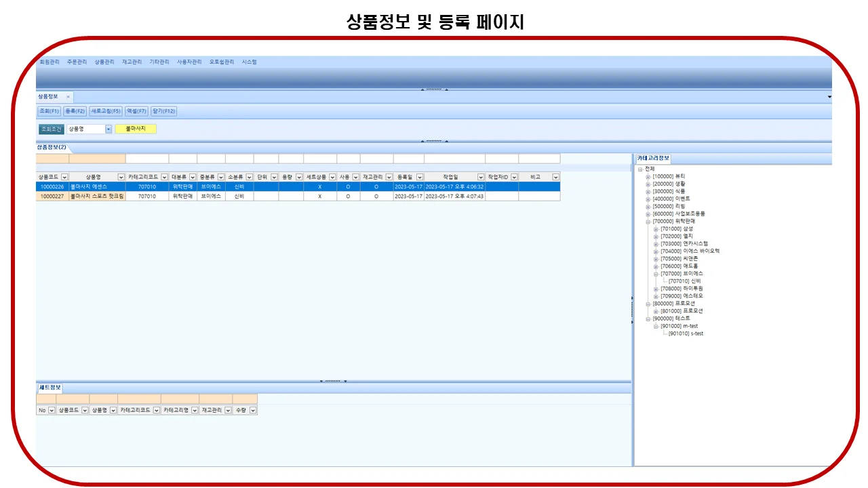Open the 오토업관리 menu
This screenshot has height=488, width=868.
222,62
